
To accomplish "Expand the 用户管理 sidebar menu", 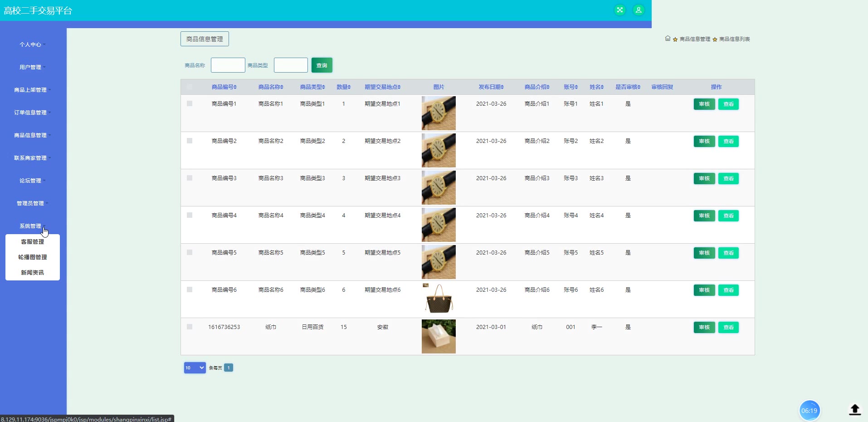I will click(x=30, y=67).
